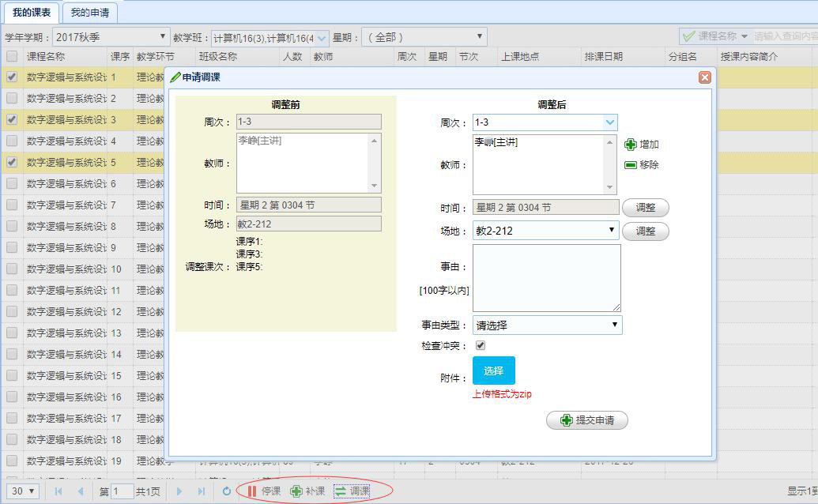Open the 周次 dropdown under 调整后
Viewport: 818px width, 504px height.
click(x=609, y=122)
